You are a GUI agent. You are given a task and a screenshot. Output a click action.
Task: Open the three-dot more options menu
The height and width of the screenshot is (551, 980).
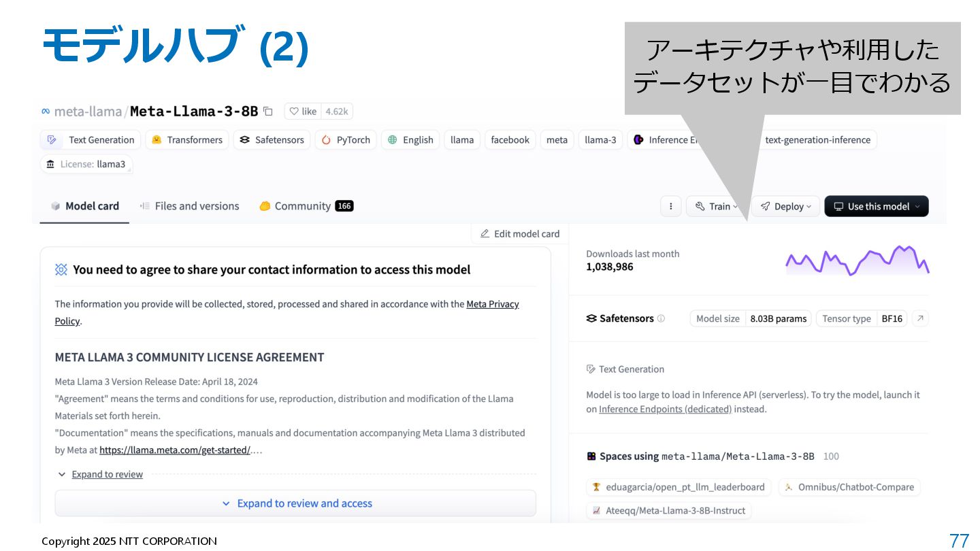670,206
